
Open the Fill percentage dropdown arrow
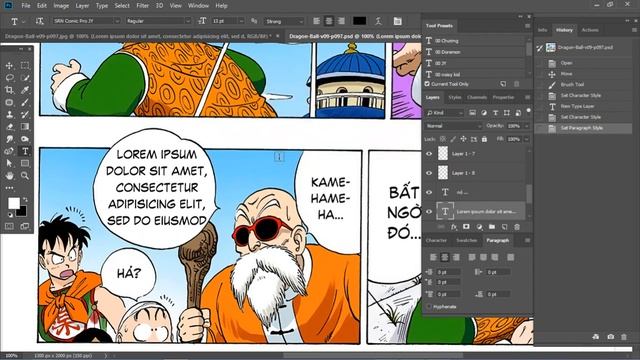(x=527, y=139)
